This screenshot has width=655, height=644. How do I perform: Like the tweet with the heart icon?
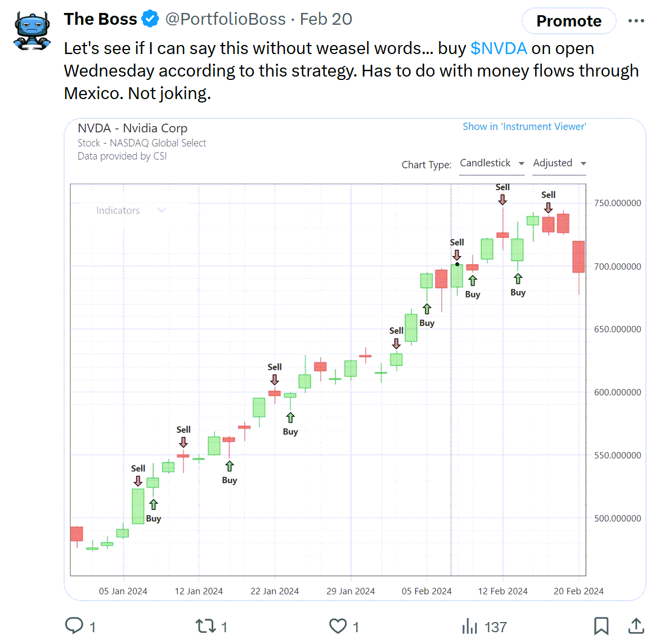click(x=338, y=626)
